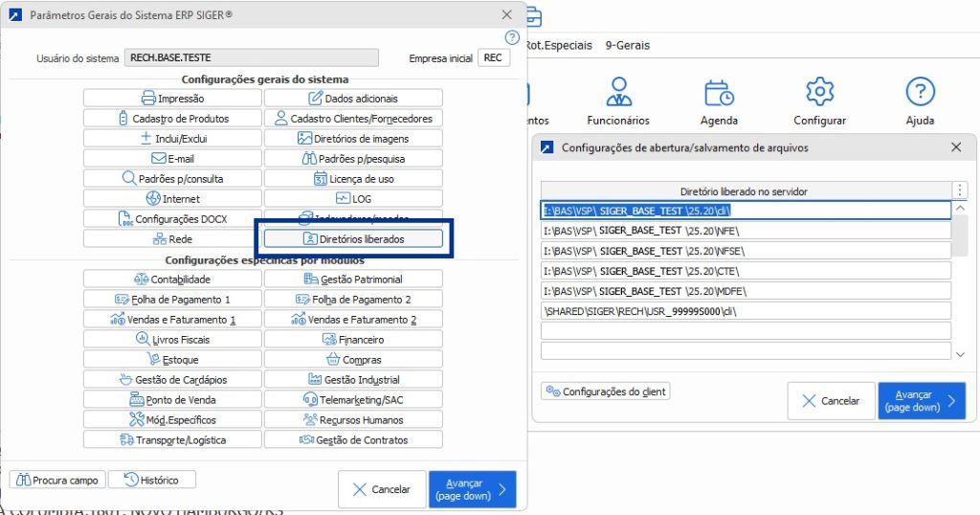Open Diretórios liberados
This screenshot has width=980, height=515.
353,238
